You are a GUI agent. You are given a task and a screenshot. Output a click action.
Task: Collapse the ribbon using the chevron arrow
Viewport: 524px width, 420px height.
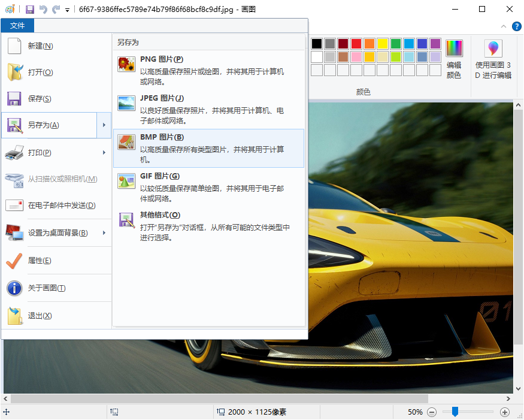(504, 26)
